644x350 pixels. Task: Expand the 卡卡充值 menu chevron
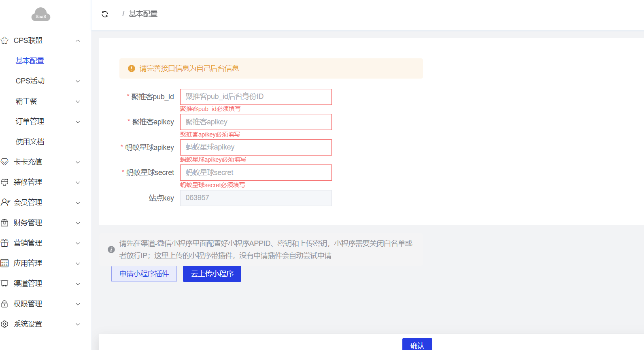(x=78, y=162)
